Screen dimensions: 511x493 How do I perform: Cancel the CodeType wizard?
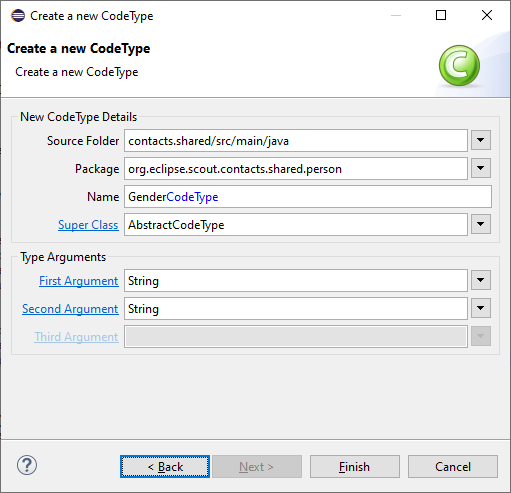tap(453, 467)
